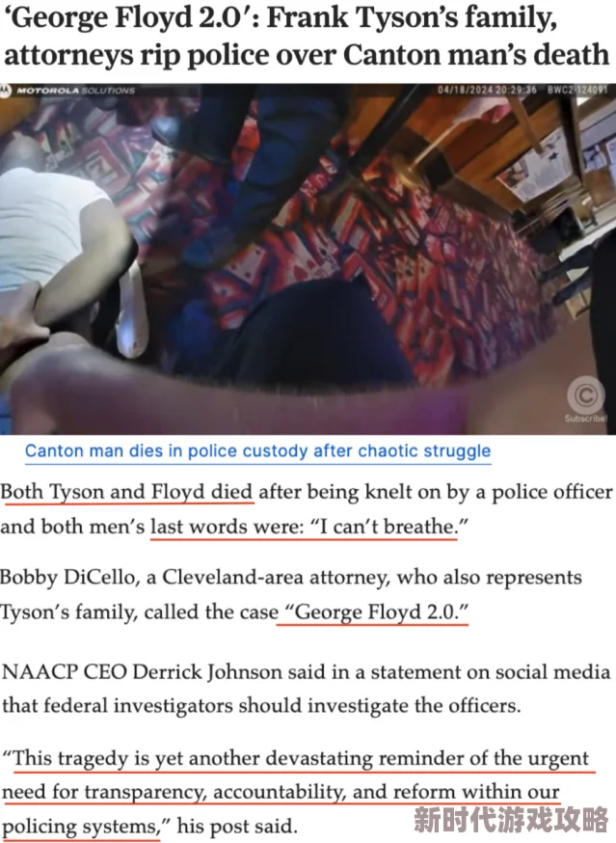
Task: Click the 'George Floyd 2.0' article headline
Action: click(307, 36)
